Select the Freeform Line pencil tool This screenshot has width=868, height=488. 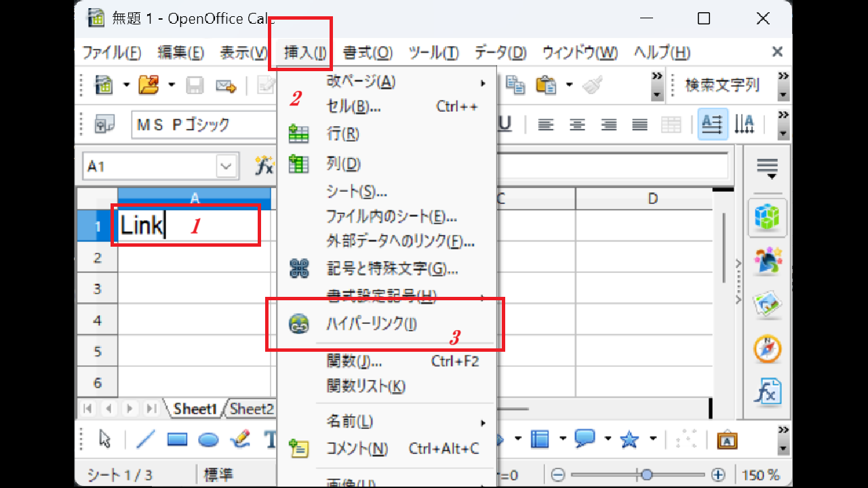click(x=240, y=439)
